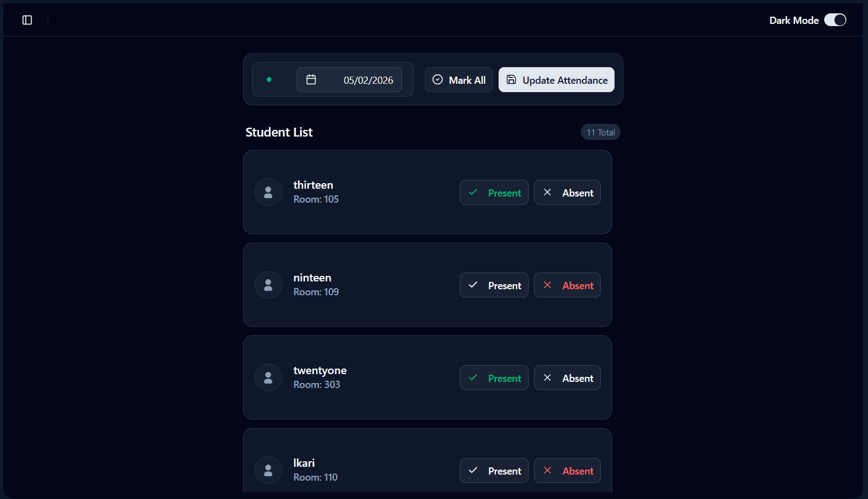Set ninteen to Present

pos(494,285)
